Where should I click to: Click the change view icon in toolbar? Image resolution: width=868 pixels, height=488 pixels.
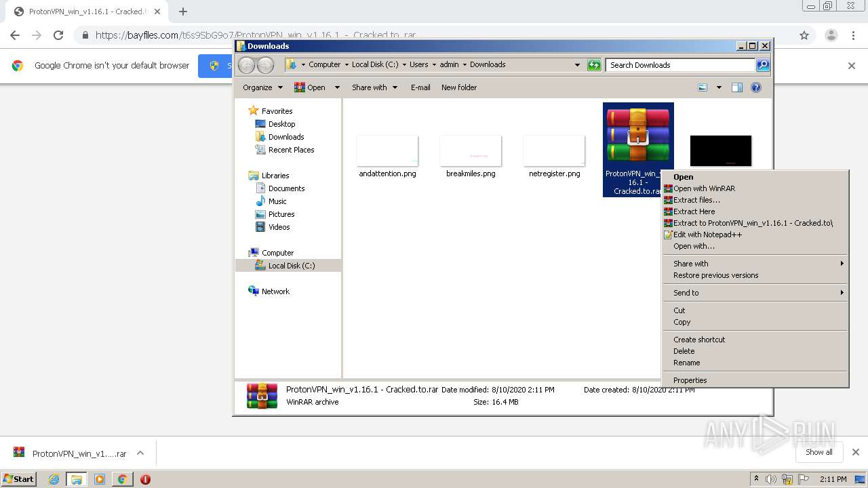point(703,87)
